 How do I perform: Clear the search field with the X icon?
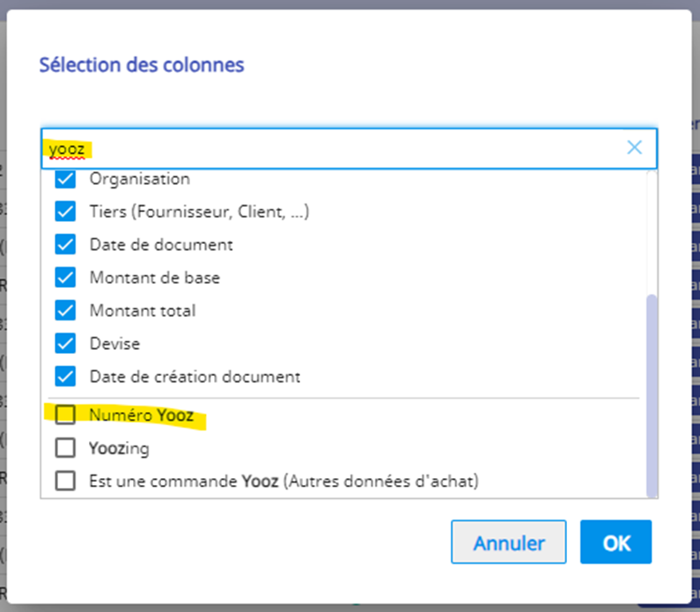click(x=634, y=148)
